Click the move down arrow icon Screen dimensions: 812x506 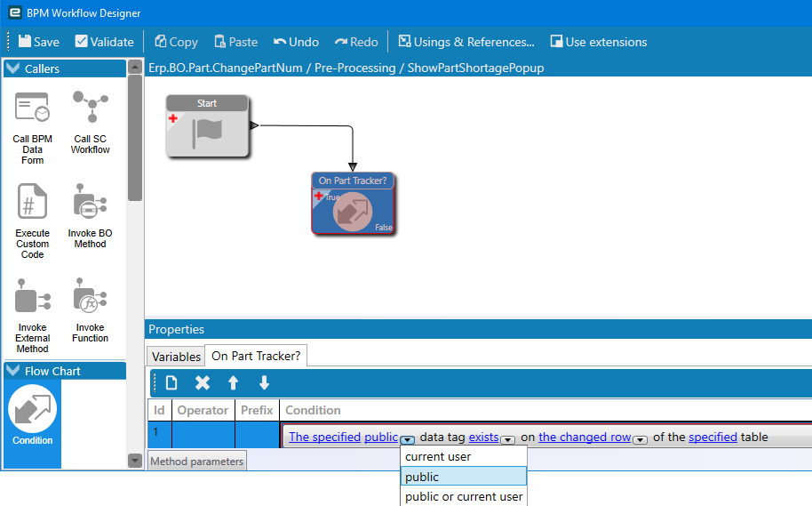point(264,383)
